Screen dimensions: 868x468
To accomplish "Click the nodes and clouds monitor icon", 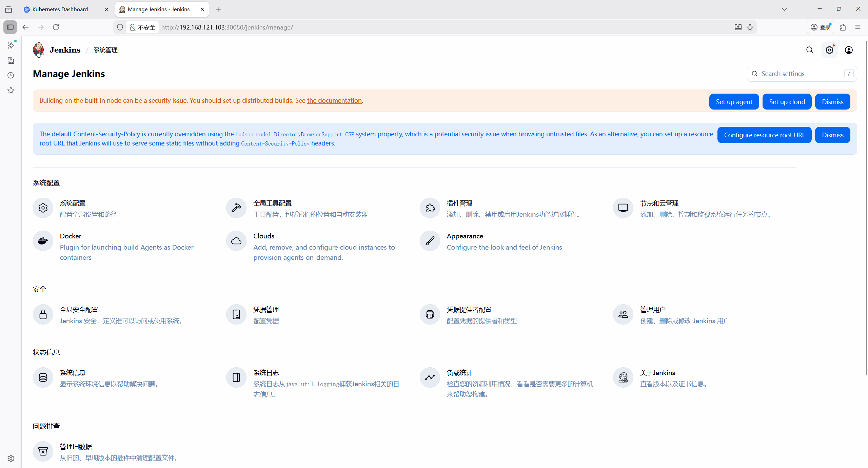I will [623, 208].
